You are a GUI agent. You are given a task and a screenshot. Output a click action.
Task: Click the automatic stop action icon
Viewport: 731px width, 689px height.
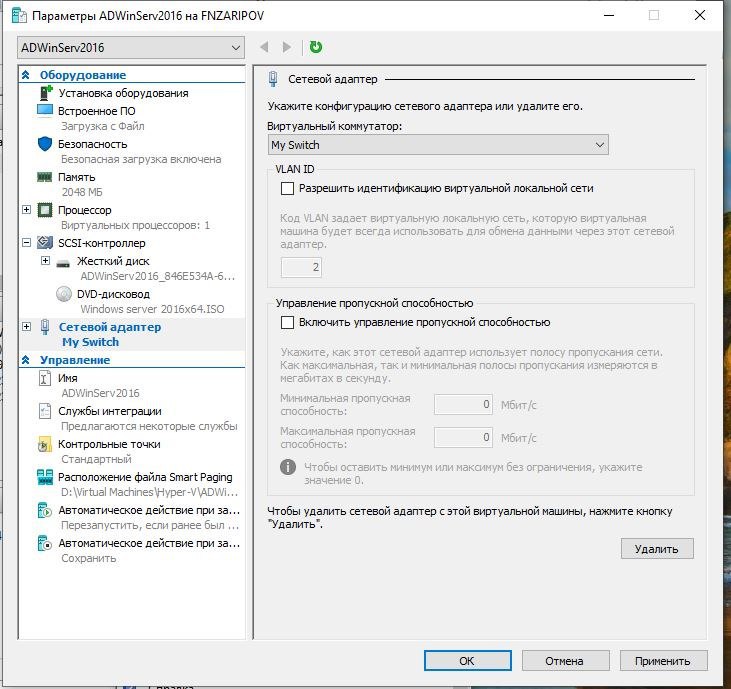(45, 543)
